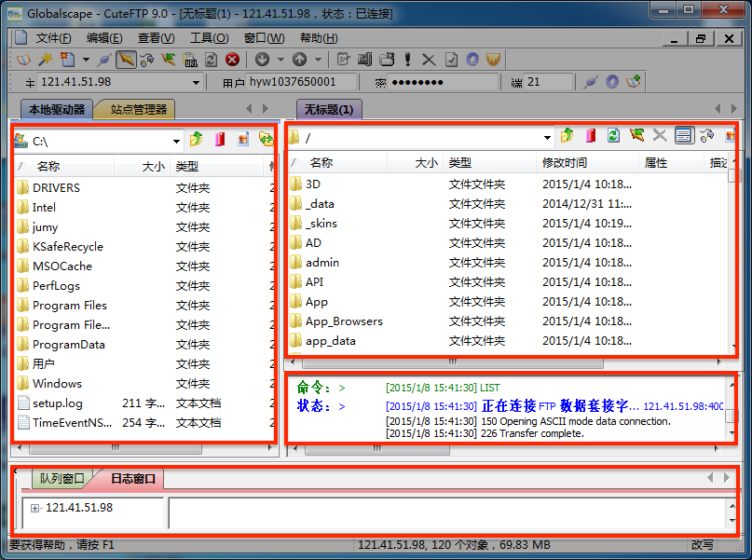
Task: Open the 工具(O) menu
Action: (209, 38)
